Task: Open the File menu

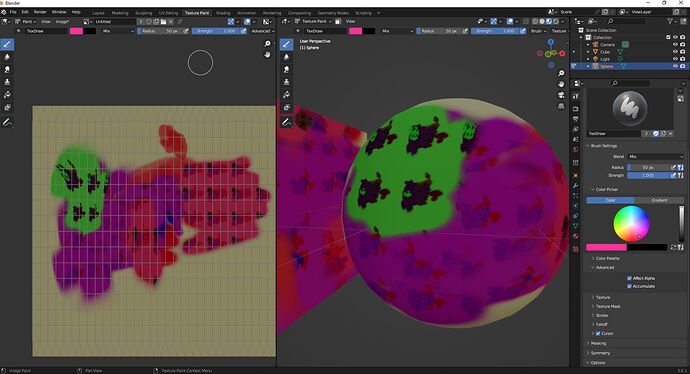Action: click(x=13, y=12)
